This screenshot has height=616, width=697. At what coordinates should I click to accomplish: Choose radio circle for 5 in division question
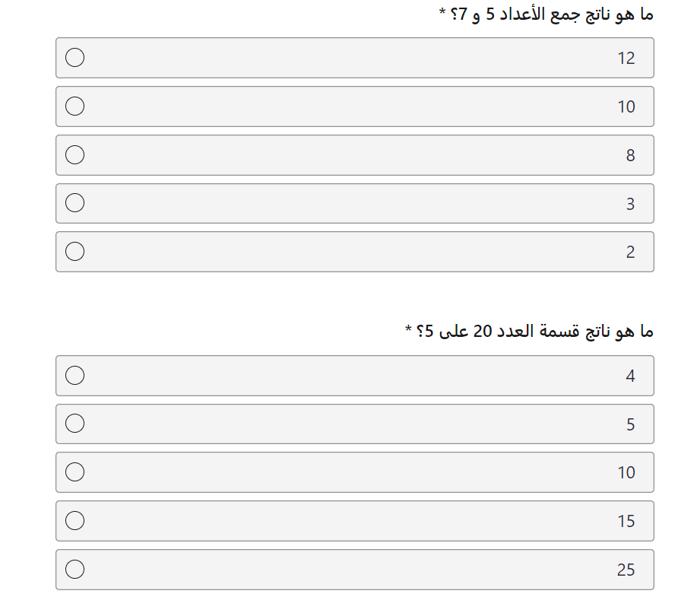pos(74,424)
